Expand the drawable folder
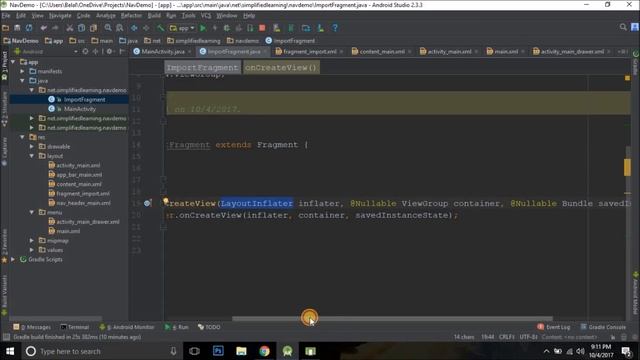 [x=32, y=147]
